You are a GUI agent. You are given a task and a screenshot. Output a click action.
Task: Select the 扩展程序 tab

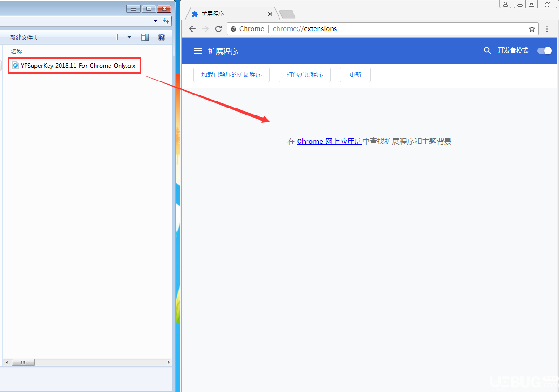(232, 14)
